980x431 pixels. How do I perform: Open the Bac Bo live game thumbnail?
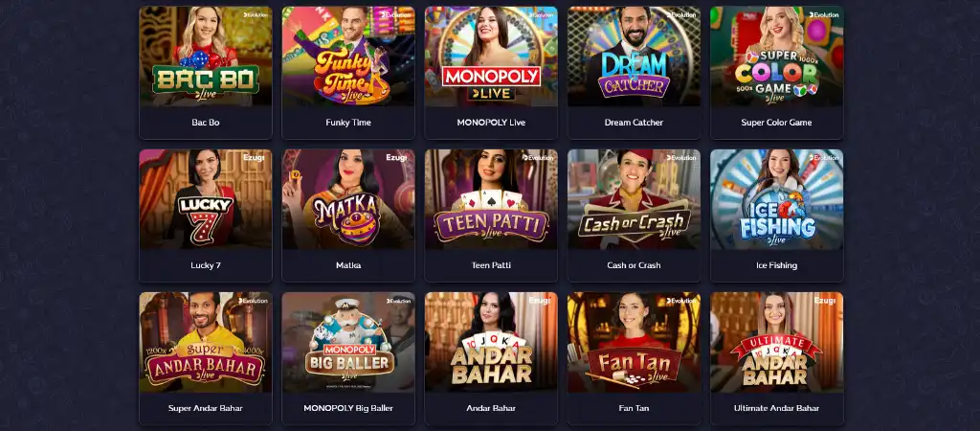pos(206,57)
